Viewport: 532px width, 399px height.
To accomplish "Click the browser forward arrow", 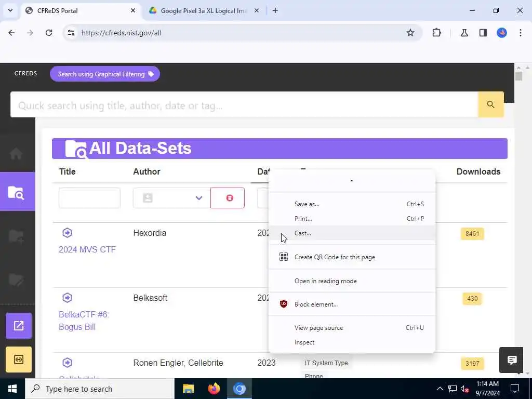I will click(x=30, y=33).
